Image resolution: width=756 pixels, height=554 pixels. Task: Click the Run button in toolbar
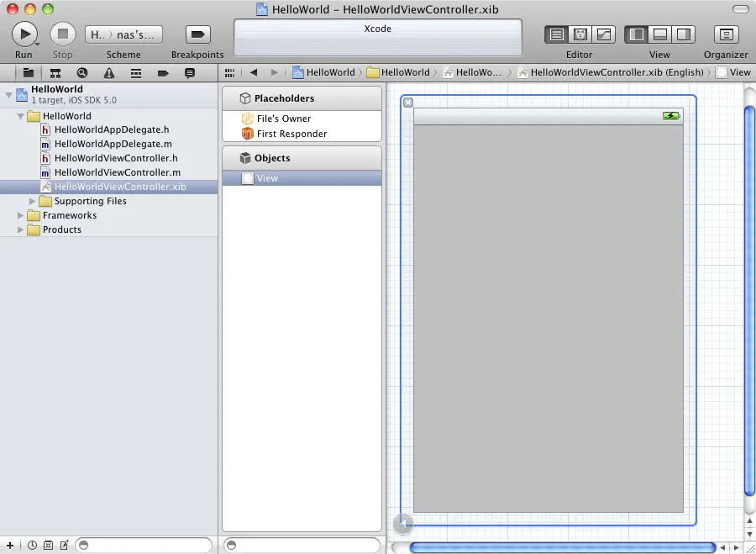24,34
